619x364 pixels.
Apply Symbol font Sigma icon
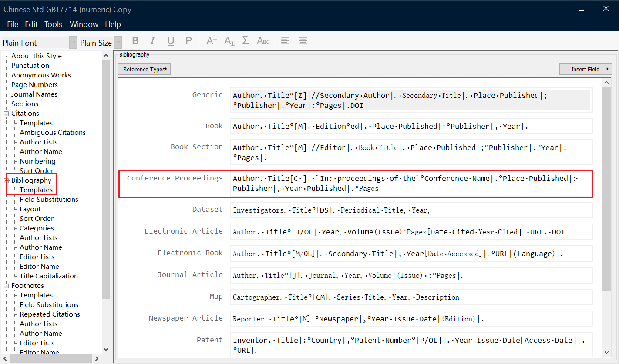click(x=246, y=41)
